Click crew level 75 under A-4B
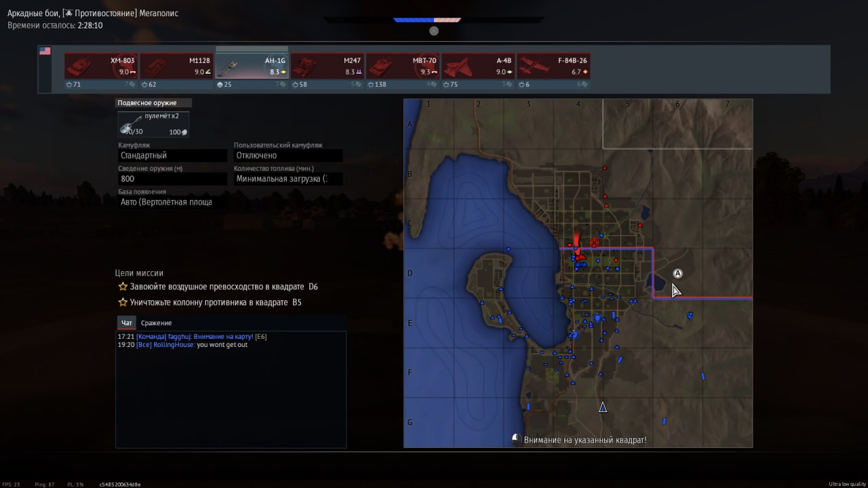Screen dimensions: 868x488 tap(451, 85)
